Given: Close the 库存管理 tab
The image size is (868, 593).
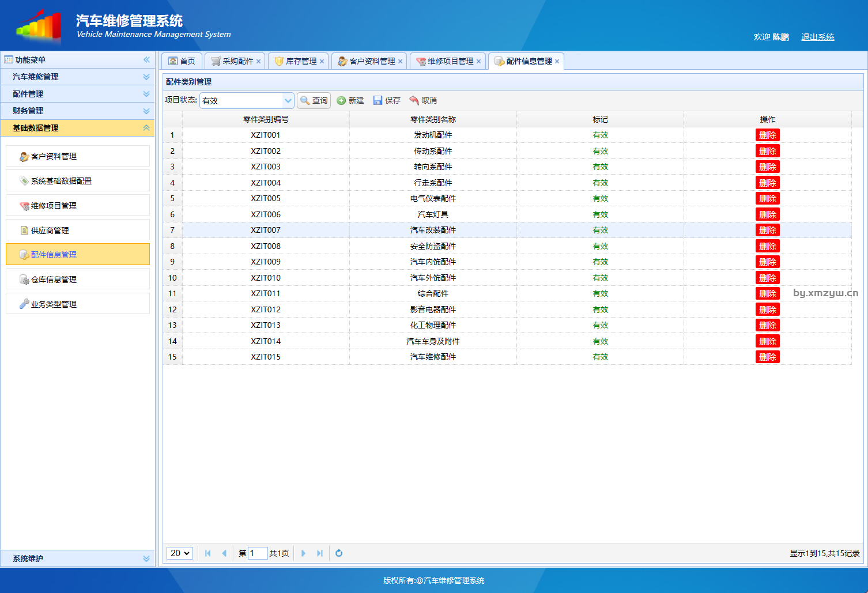Looking at the screenshot, I should pyautogui.click(x=322, y=62).
